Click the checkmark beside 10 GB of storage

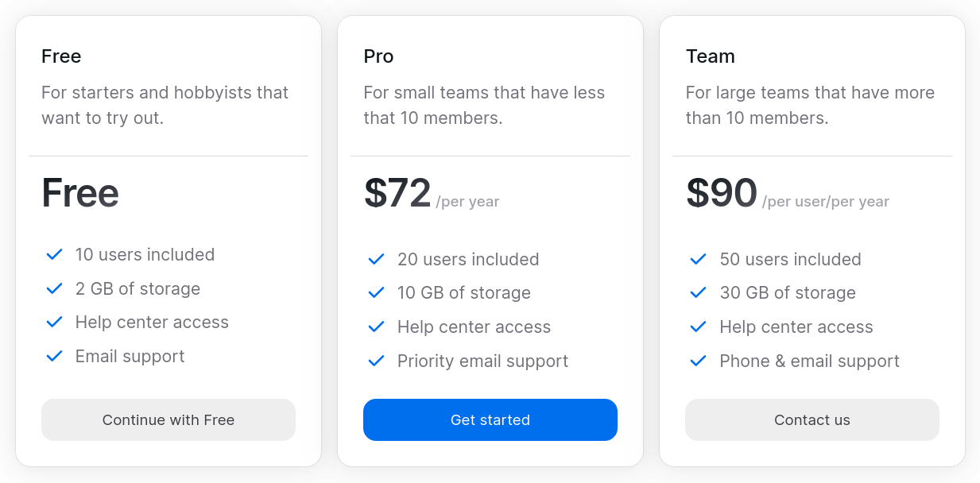376,293
